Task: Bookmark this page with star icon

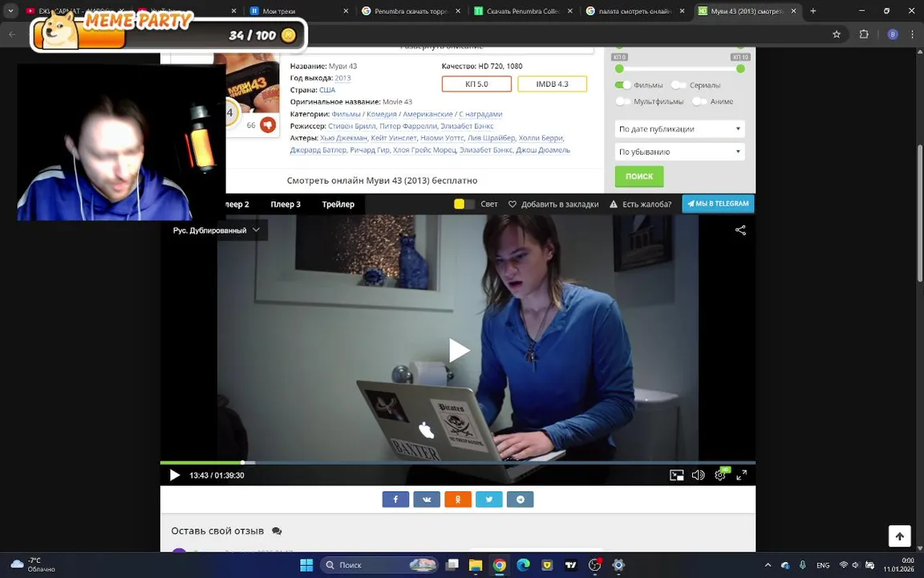Action: click(837, 35)
